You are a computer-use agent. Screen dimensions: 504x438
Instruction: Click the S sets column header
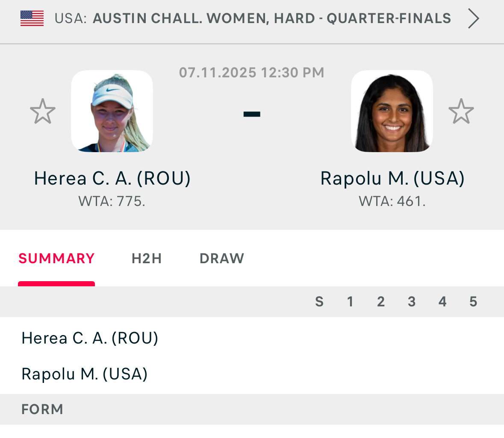319,302
